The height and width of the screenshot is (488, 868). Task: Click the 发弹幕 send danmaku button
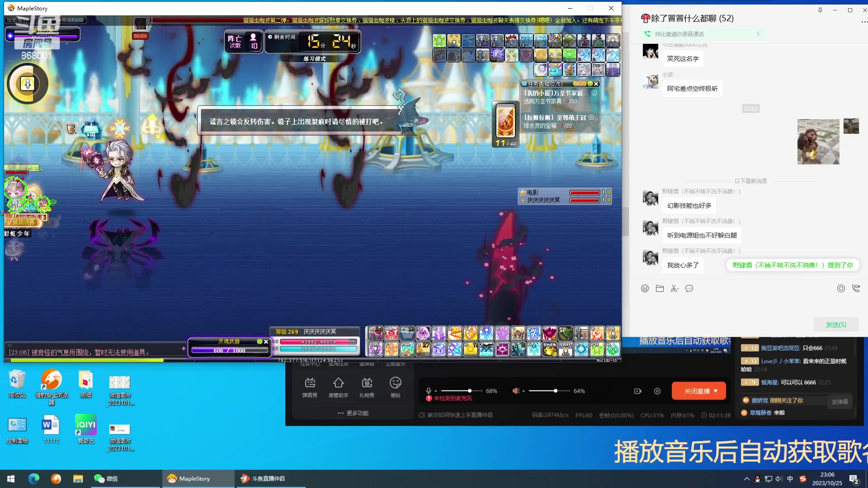(840, 402)
